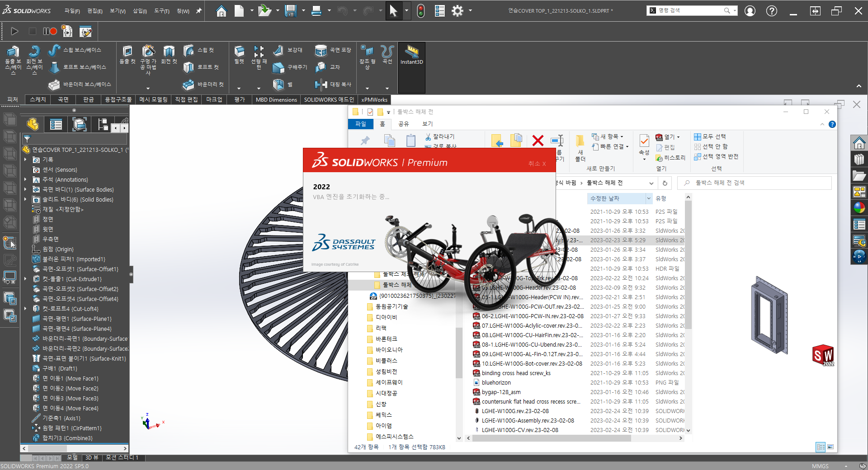Screen dimensions: 868x470
Task: Select the Boundary Cut (바운더리 컷) tool
Action: coord(203,84)
